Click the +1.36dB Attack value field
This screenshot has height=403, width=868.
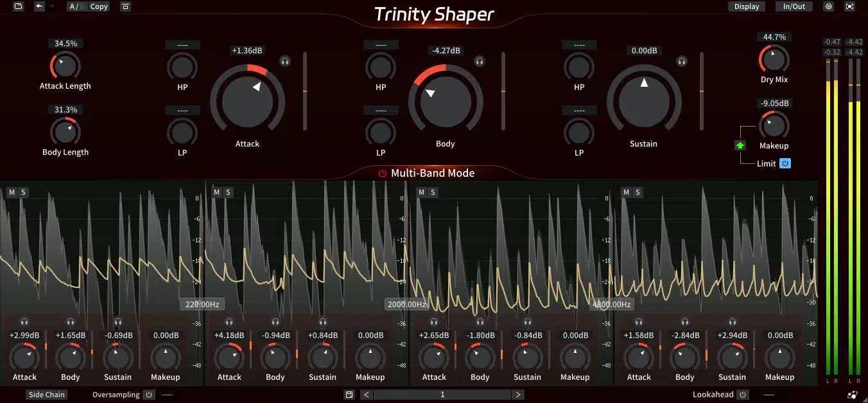(247, 50)
